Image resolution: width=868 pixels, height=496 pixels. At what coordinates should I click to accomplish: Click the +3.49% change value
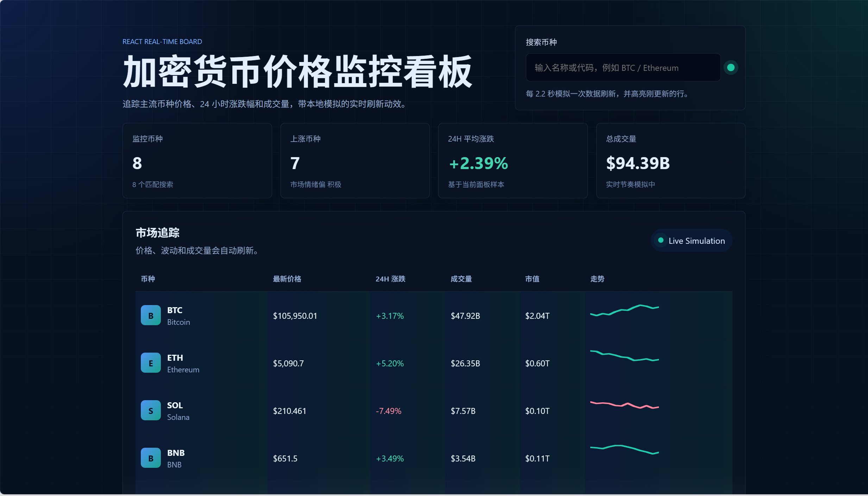pos(390,458)
